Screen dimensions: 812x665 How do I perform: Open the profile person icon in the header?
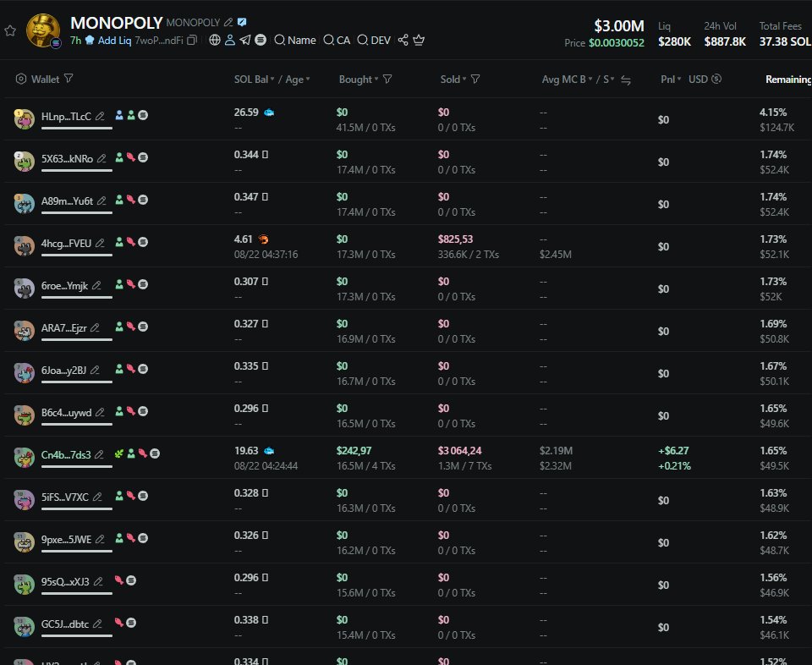[230, 40]
